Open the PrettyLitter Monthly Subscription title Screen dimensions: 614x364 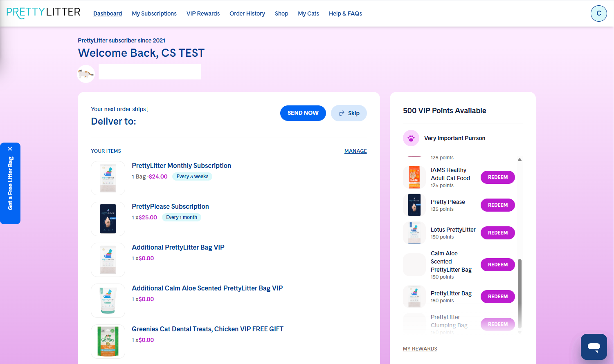coord(182,165)
